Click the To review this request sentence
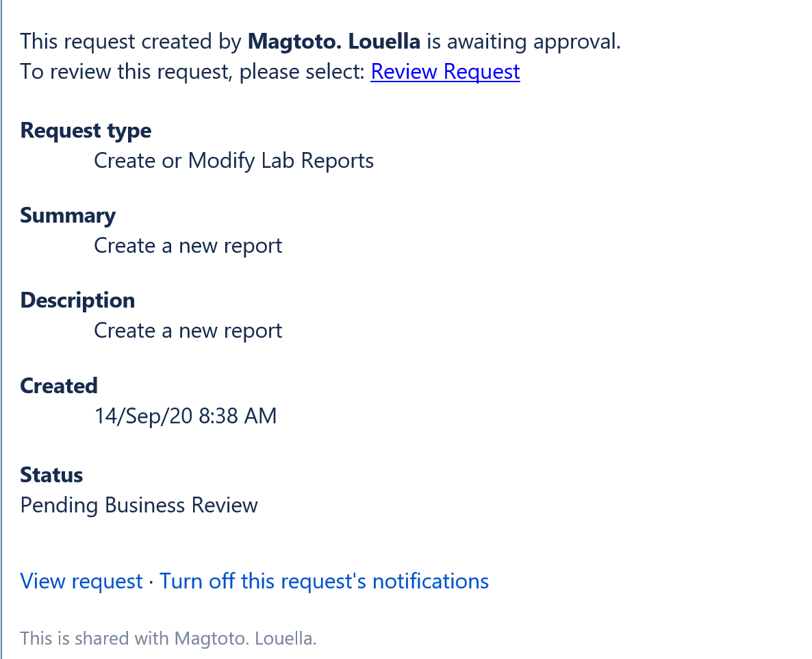 (193, 71)
